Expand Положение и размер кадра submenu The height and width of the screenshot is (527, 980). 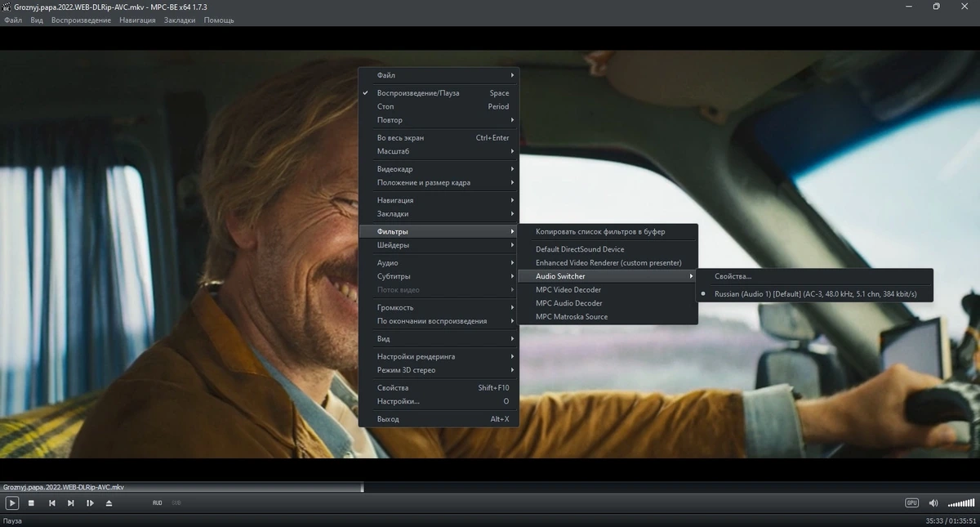click(x=439, y=182)
